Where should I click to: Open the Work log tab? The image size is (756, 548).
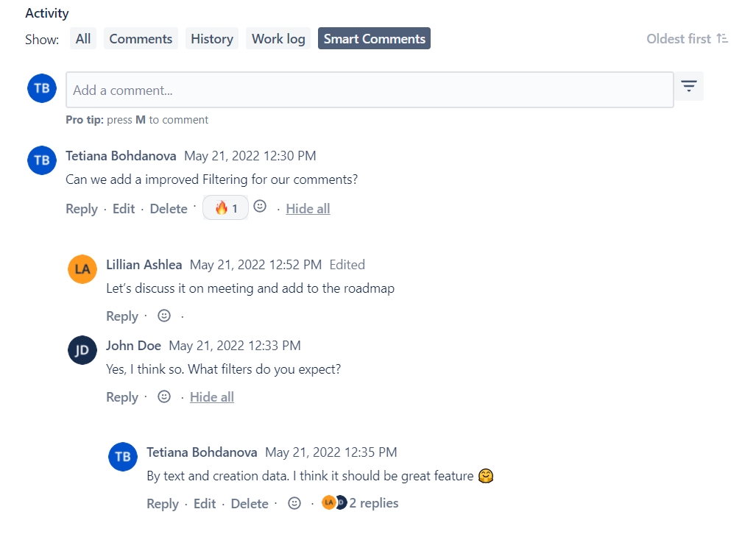[x=278, y=39]
